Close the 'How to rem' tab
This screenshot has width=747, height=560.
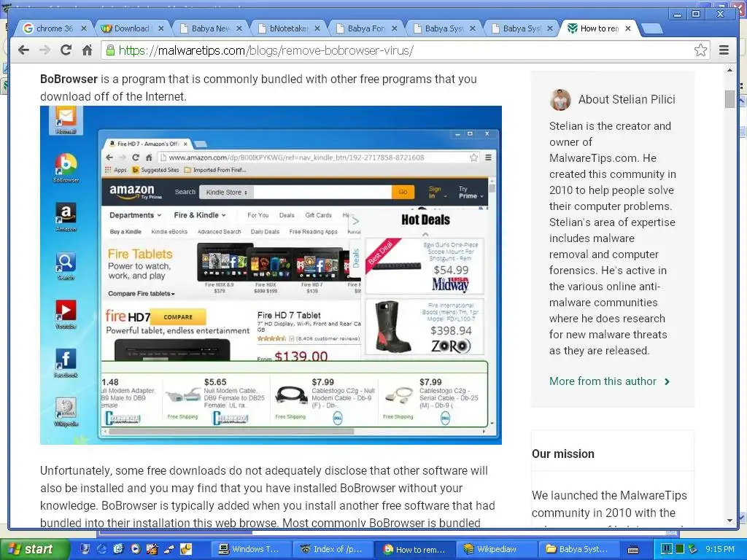pyautogui.click(x=628, y=28)
